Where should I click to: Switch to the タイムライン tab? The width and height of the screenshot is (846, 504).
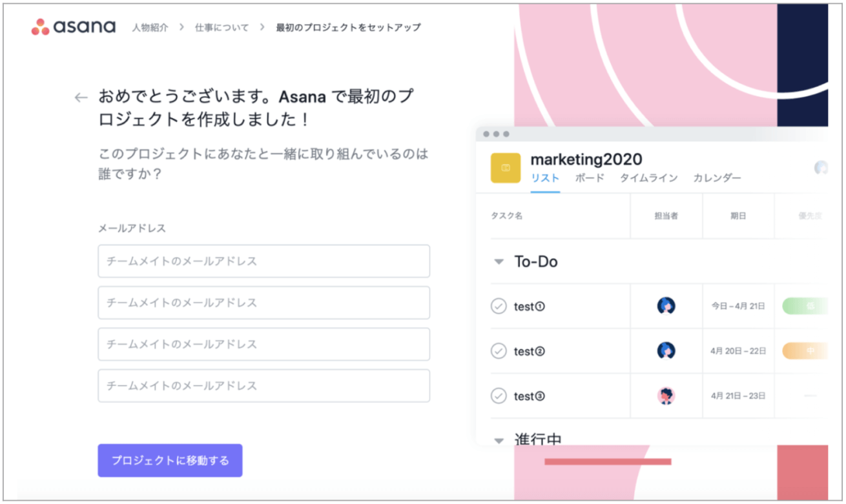pyautogui.click(x=648, y=178)
